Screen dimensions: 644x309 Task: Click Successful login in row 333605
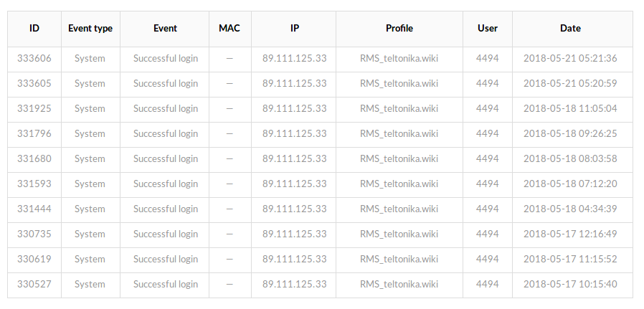[166, 84]
